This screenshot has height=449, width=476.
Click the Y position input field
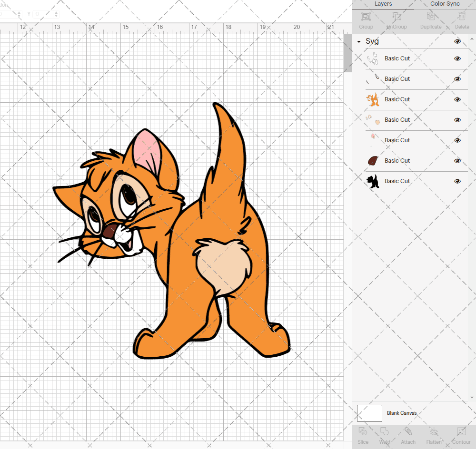pyautogui.click(x=43, y=14)
